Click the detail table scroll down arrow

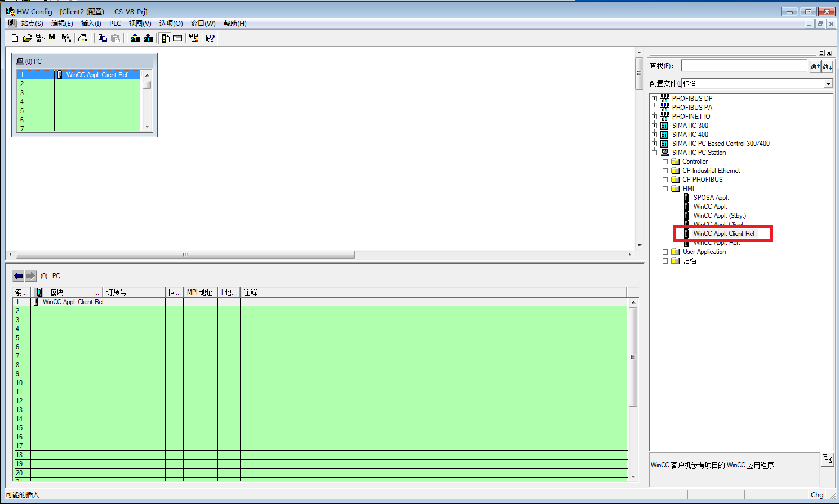pos(633,476)
